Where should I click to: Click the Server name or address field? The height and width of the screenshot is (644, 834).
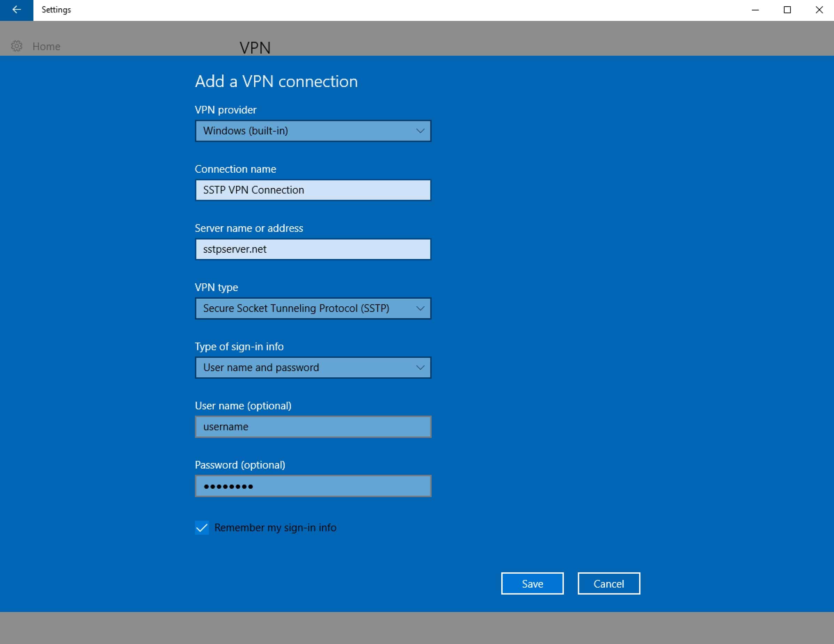pos(313,250)
